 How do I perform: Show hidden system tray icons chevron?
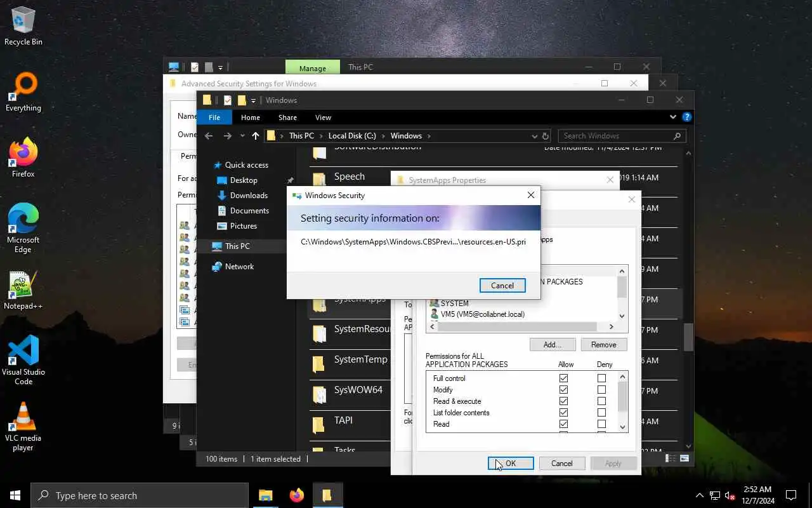coord(700,495)
